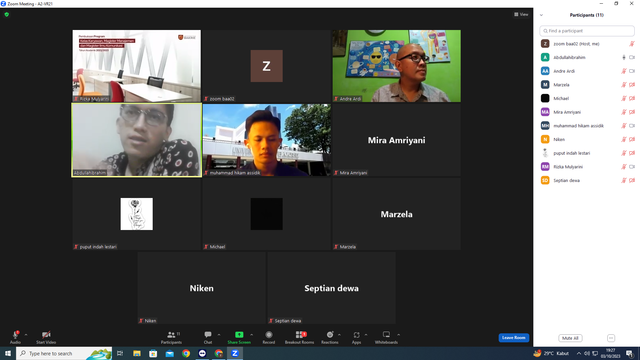Viewport: 640px width, 360px height.
Task: Click the Mira Amriyani name tile
Action: (x=396, y=140)
